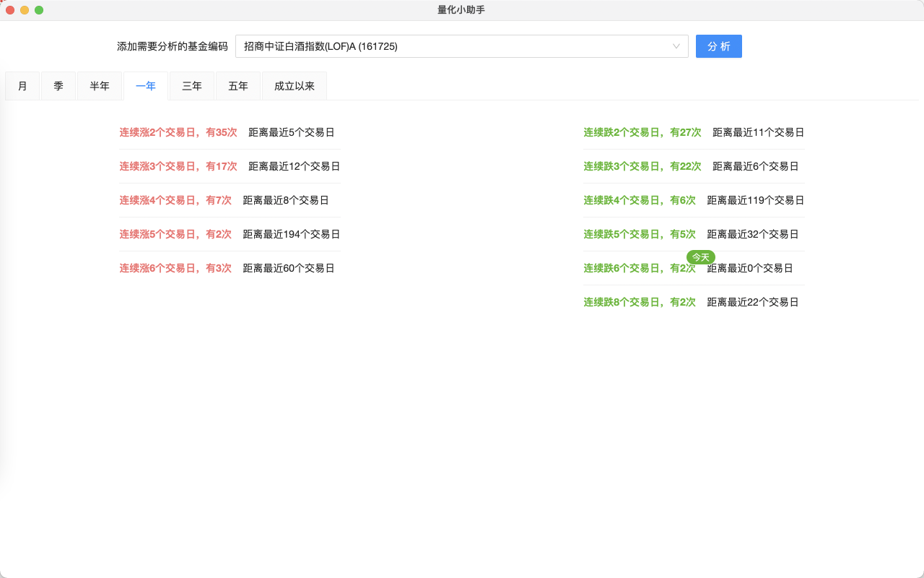
Task: Select text 连续跌3个交易日，有22次
Action: (642, 166)
